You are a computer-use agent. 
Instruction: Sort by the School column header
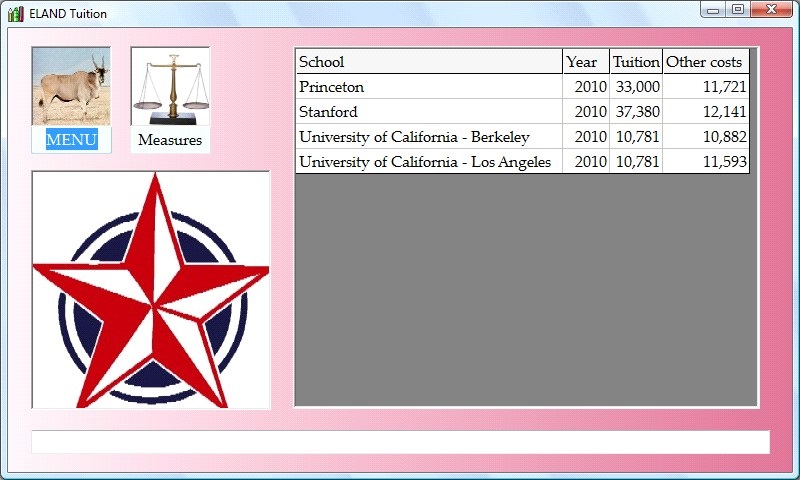428,62
